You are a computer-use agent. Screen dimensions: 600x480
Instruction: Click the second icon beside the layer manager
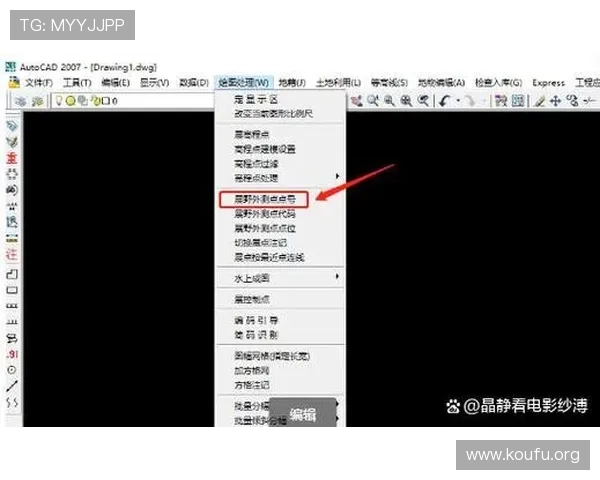pyautogui.click(x=38, y=101)
